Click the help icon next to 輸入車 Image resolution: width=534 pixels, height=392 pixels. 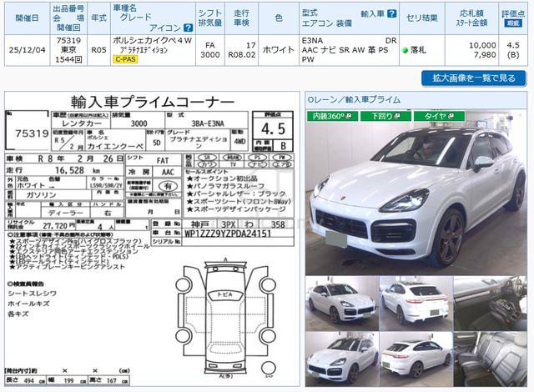(x=392, y=13)
